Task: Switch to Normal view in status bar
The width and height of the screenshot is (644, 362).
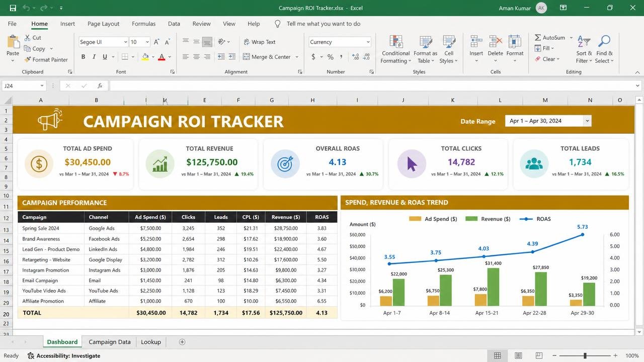Action: 497,355
